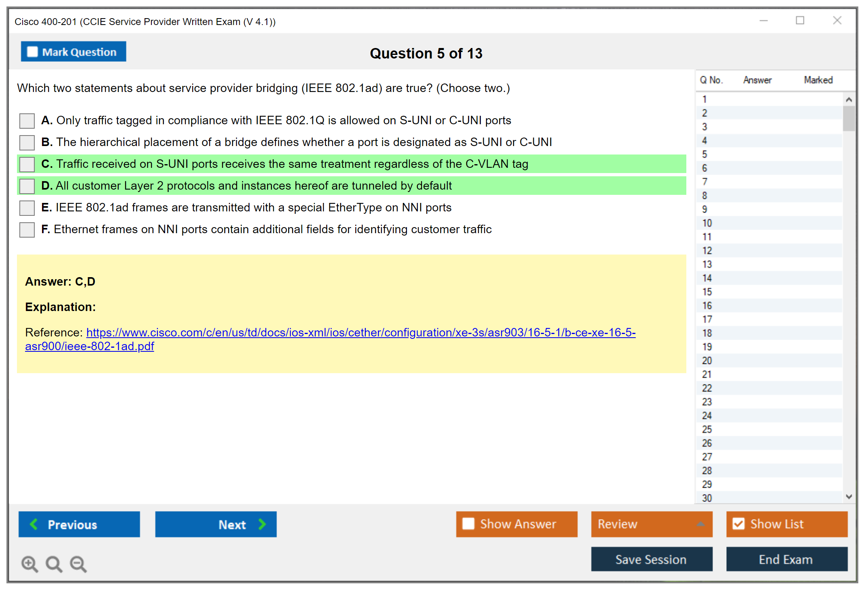Select answer C checkbox

[27, 164]
